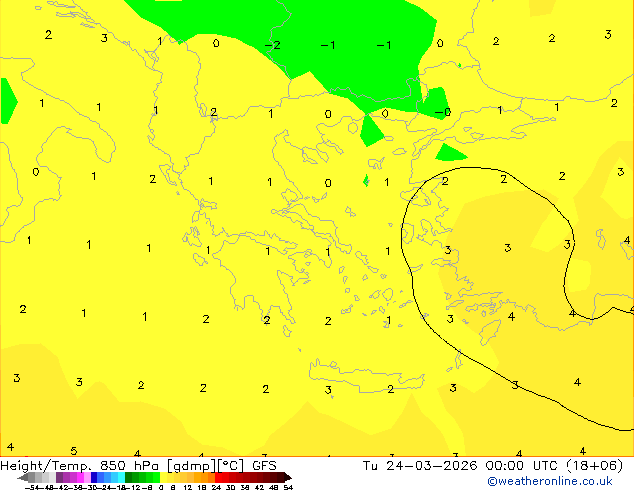
Task: Select the dark green swatch in legend
Action: (129, 478)
